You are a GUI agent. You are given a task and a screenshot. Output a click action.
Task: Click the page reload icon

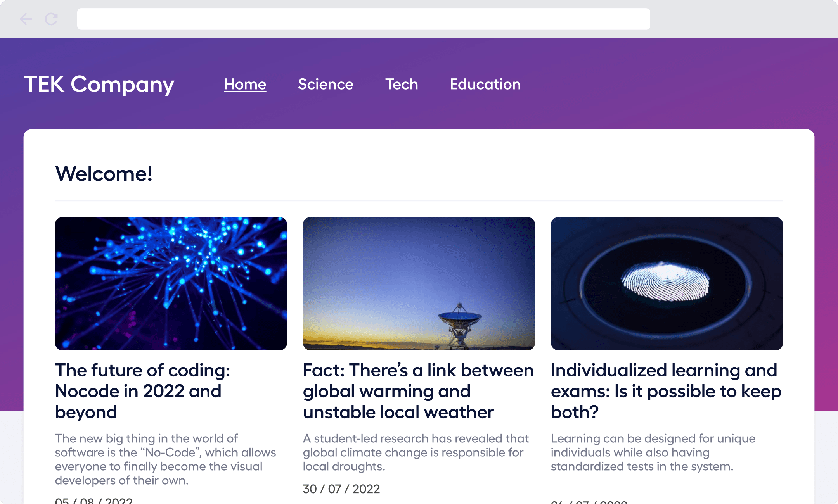tap(52, 19)
